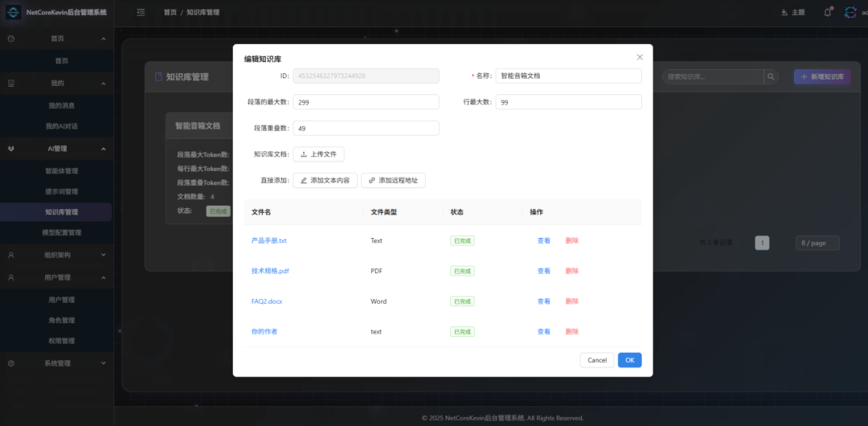Click 查看 for 产品手册.txt

coord(543,240)
